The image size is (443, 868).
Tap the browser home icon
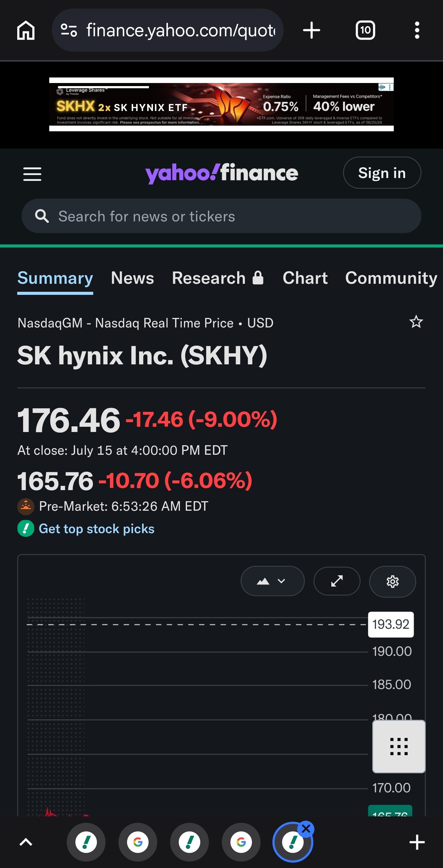tap(26, 30)
